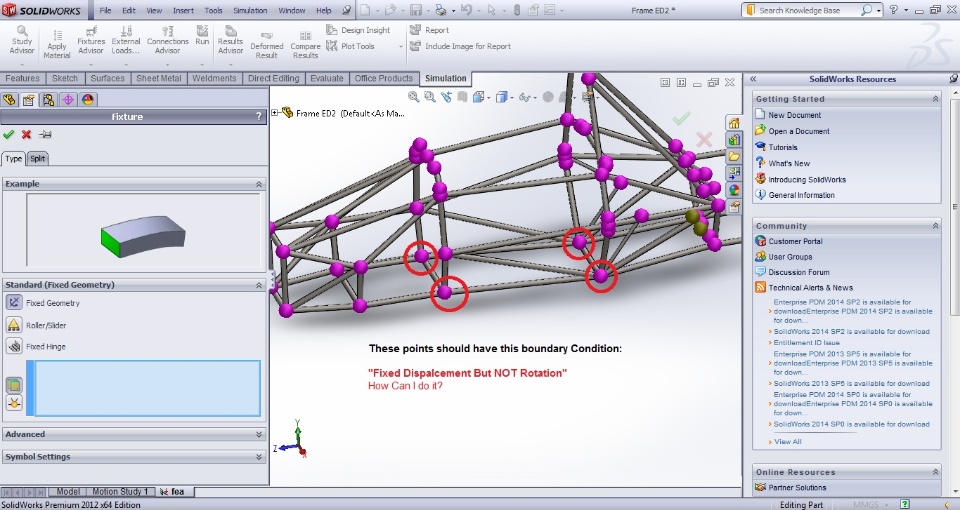Click the Search Knowledge Base field
Viewport: 960px width, 510px height.
[x=807, y=10]
